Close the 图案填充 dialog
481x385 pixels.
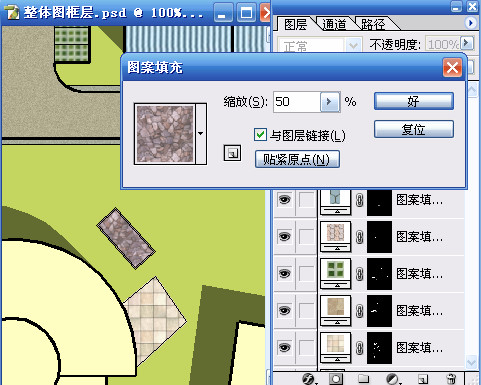point(452,68)
